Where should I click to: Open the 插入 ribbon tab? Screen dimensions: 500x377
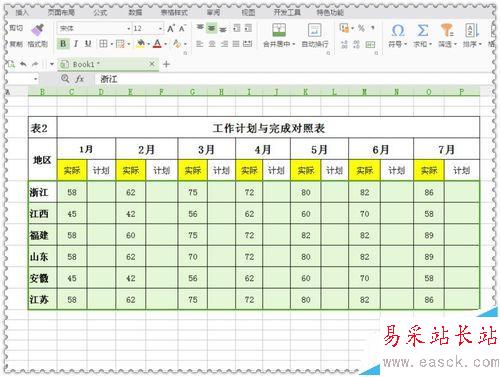22,13
